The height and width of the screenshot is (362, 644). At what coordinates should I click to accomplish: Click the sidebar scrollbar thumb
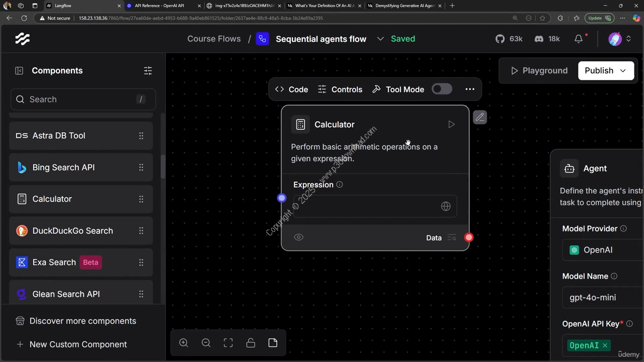[163, 166]
